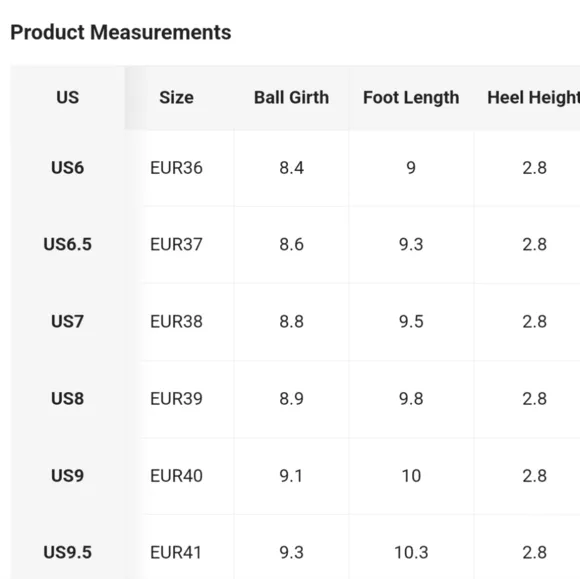Select the US6.5 row label
The image size is (580, 579).
pyautogui.click(x=68, y=245)
